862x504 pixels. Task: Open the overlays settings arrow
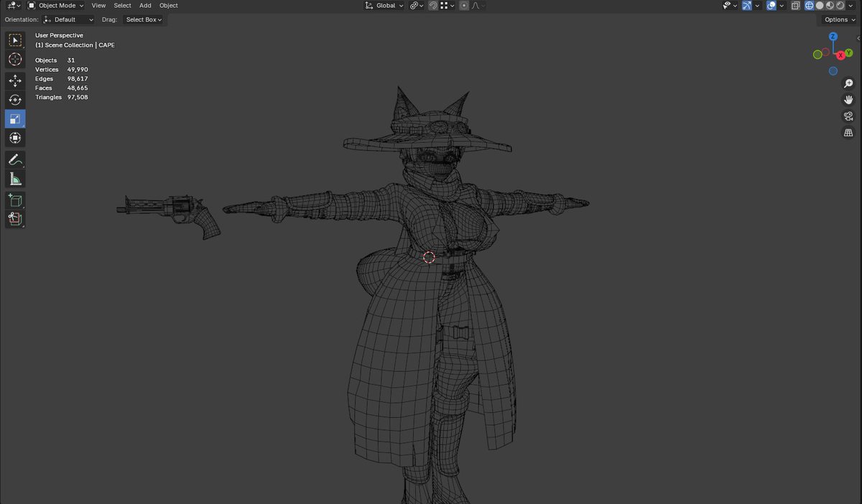(782, 5)
